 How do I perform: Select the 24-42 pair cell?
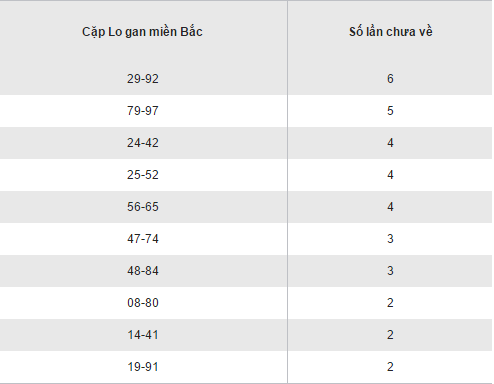(x=143, y=143)
